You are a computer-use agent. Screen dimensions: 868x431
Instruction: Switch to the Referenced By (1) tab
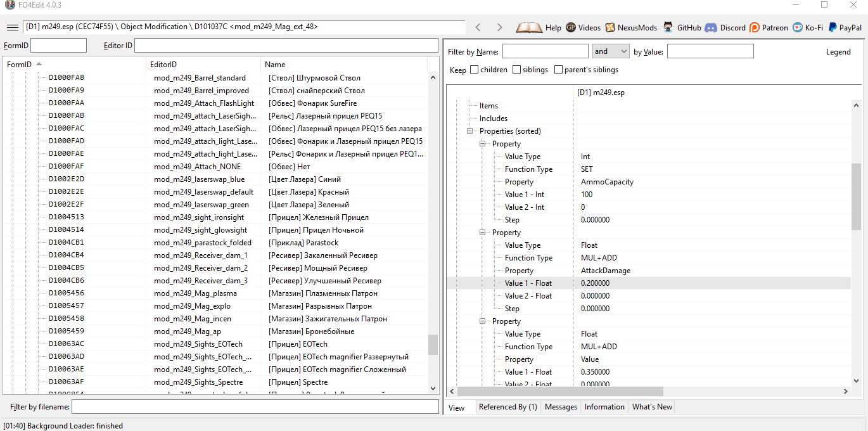[x=507, y=407]
